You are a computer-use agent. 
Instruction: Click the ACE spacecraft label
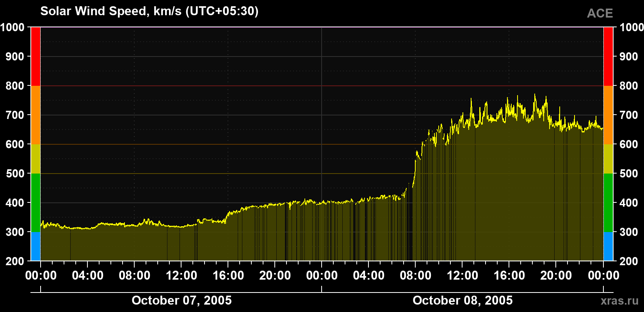600,13
